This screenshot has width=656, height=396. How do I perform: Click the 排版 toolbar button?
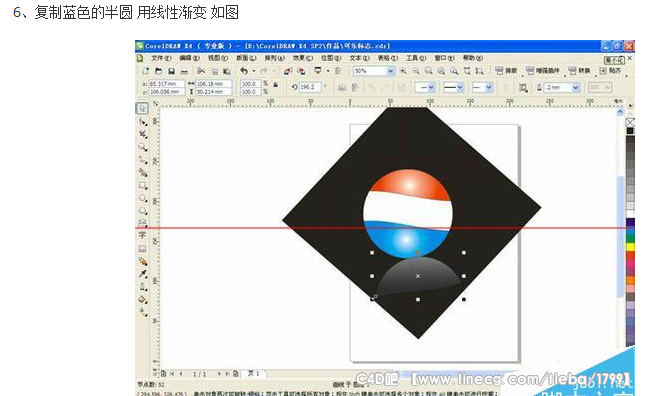tap(507, 71)
